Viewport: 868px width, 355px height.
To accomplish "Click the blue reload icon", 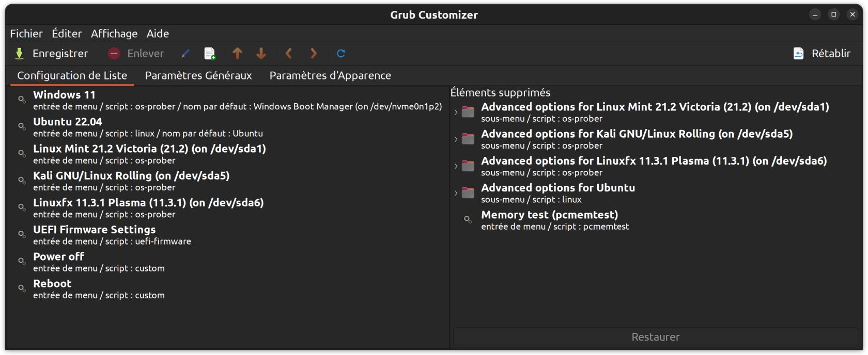I will coord(341,54).
